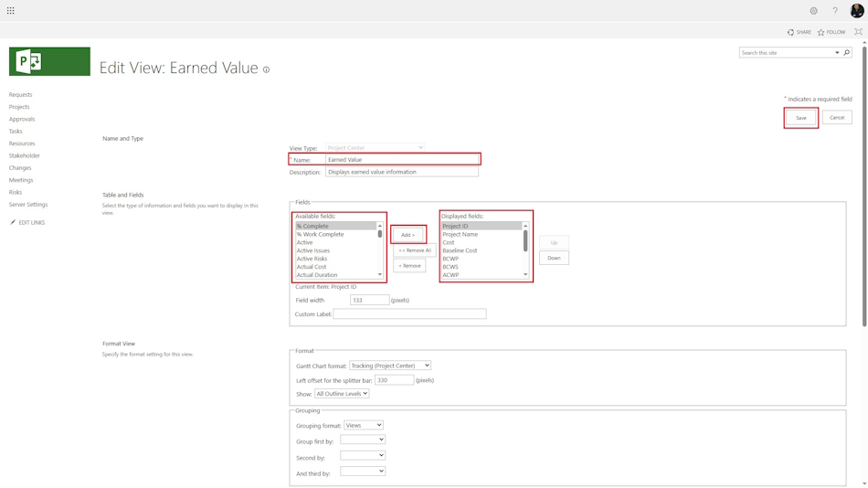Select 'Active Issues' in Available fields
Screen dimensions: 868x488
(335, 250)
